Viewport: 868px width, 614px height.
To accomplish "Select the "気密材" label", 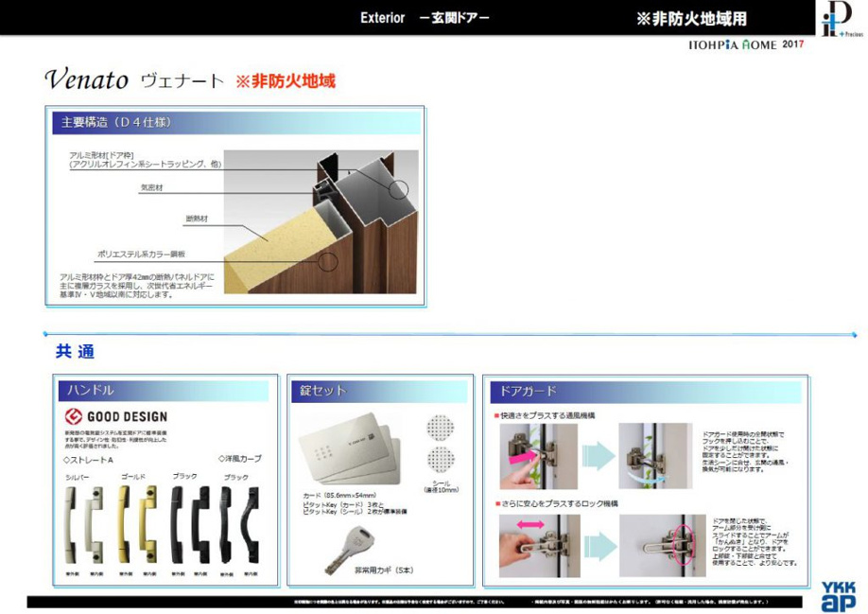I will (x=151, y=187).
